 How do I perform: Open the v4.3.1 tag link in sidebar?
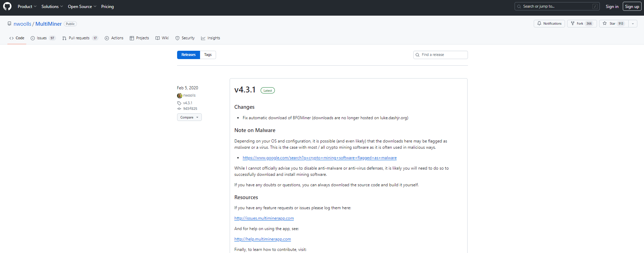click(x=188, y=103)
